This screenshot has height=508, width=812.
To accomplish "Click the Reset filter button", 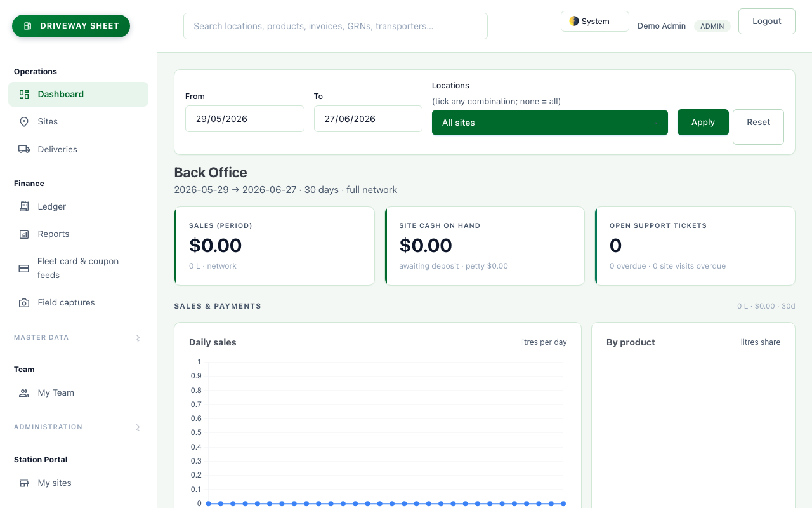I will (x=758, y=127).
